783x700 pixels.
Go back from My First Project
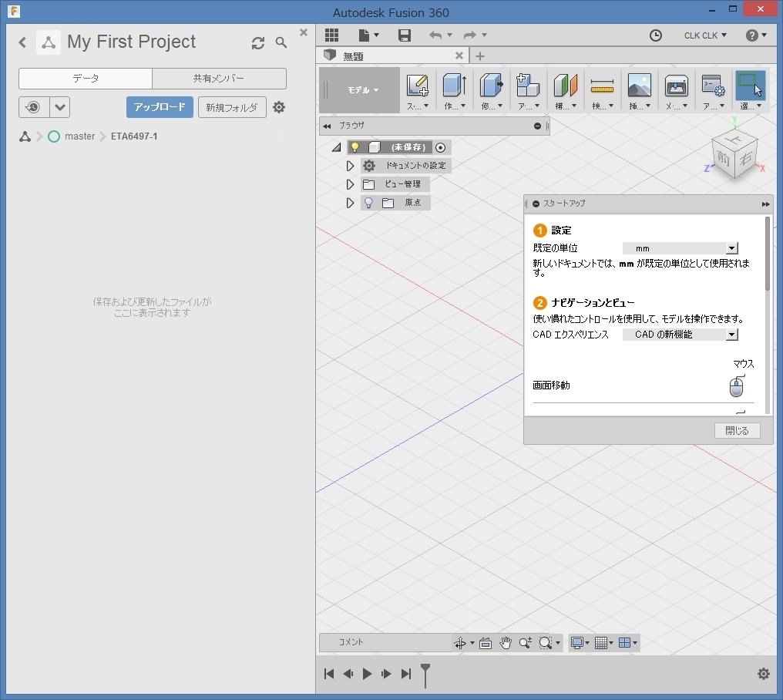tap(22, 42)
